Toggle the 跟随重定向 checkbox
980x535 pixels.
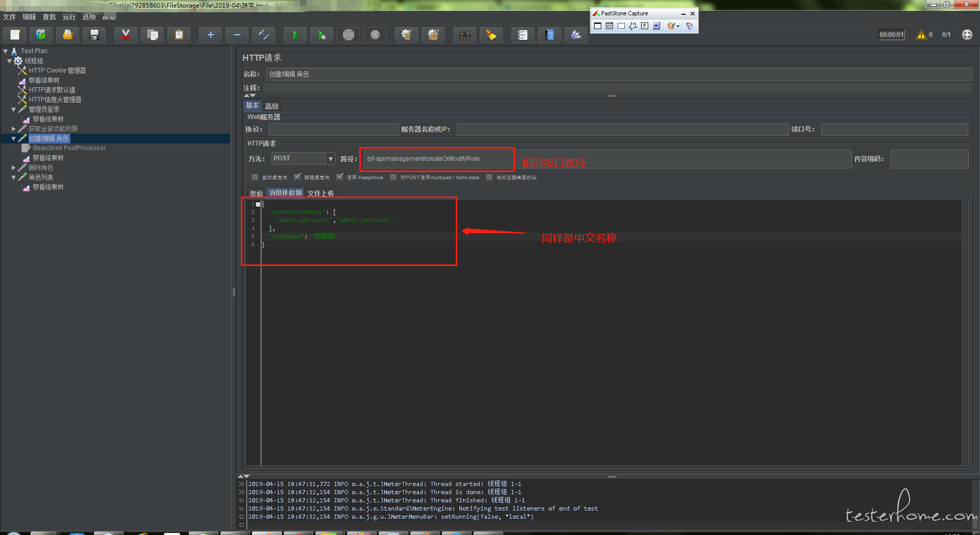(298, 177)
